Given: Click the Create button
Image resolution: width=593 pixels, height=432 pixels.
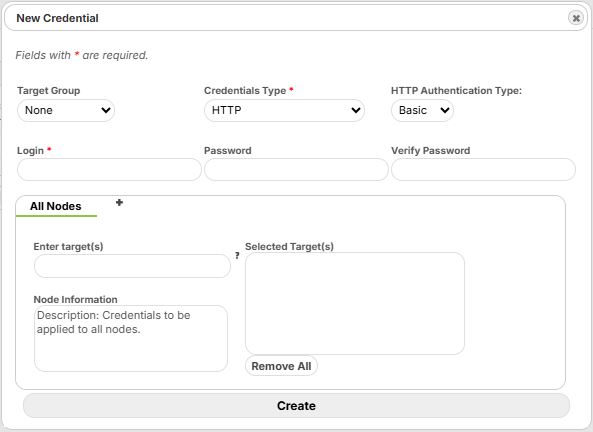Looking at the screenshot, I should click(296, 406).
